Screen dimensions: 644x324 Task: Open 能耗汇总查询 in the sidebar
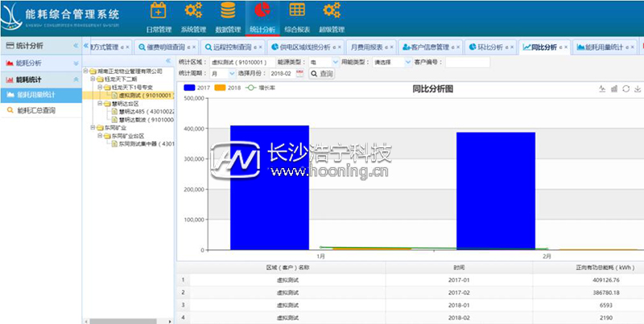pos(36,110)
